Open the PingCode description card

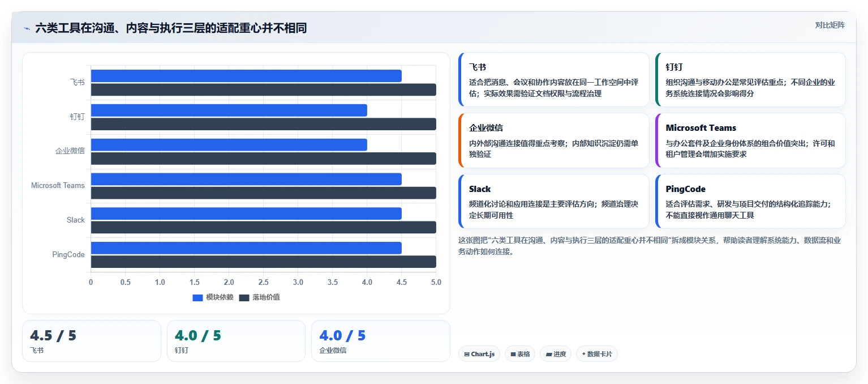(750, 201)
